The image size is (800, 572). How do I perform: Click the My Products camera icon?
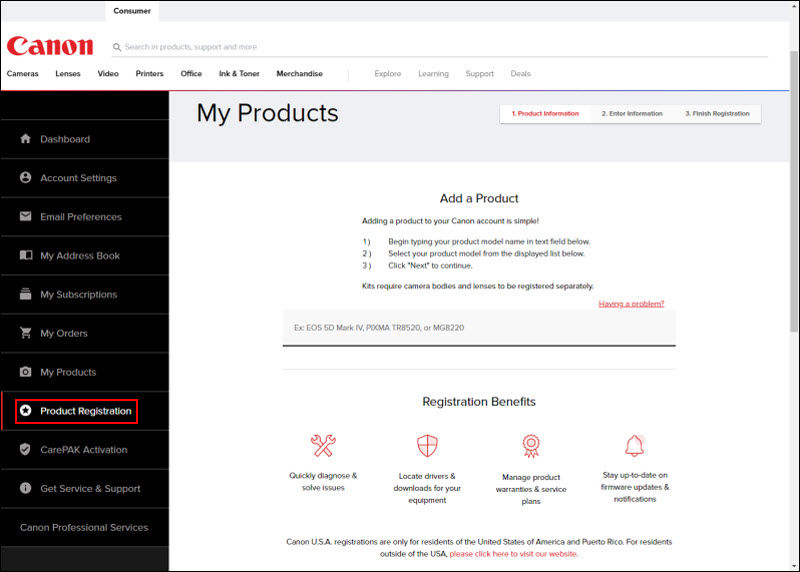coord(26,372)
